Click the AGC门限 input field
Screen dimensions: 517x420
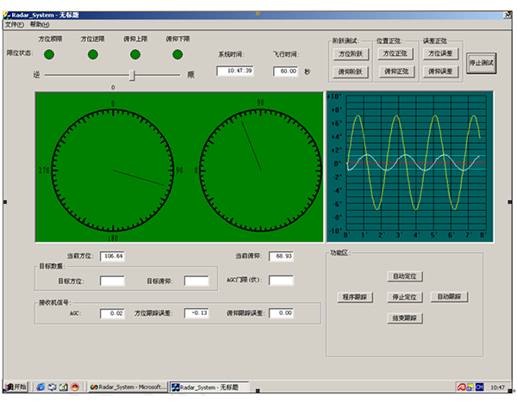pos(281,281)
